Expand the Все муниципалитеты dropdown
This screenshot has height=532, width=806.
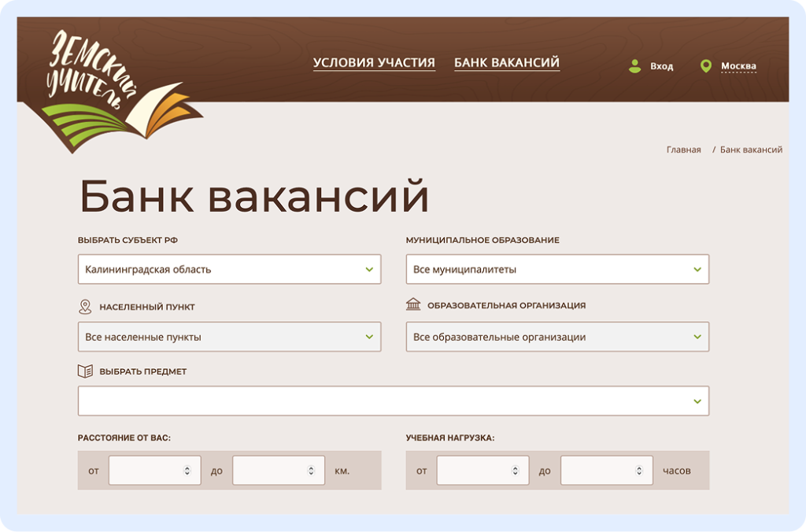557,268
